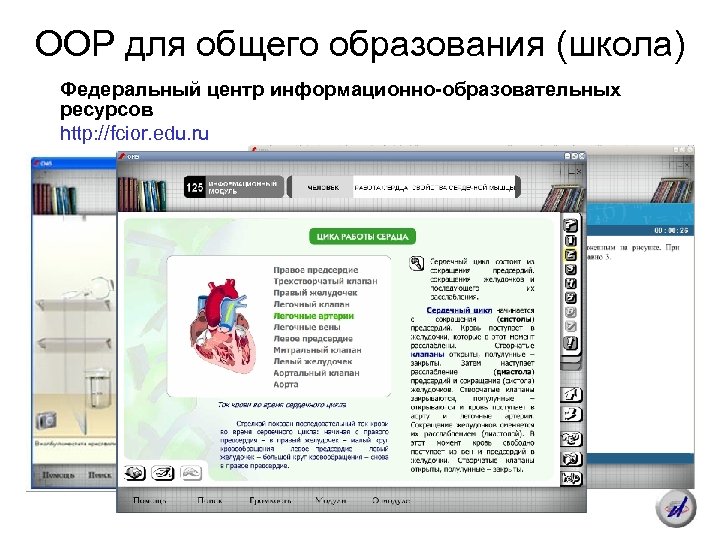The height and width of the screenshot is (540, 720).
Task: Select 'Аортальный клапан' in the heart list
Action: point(316,373)
